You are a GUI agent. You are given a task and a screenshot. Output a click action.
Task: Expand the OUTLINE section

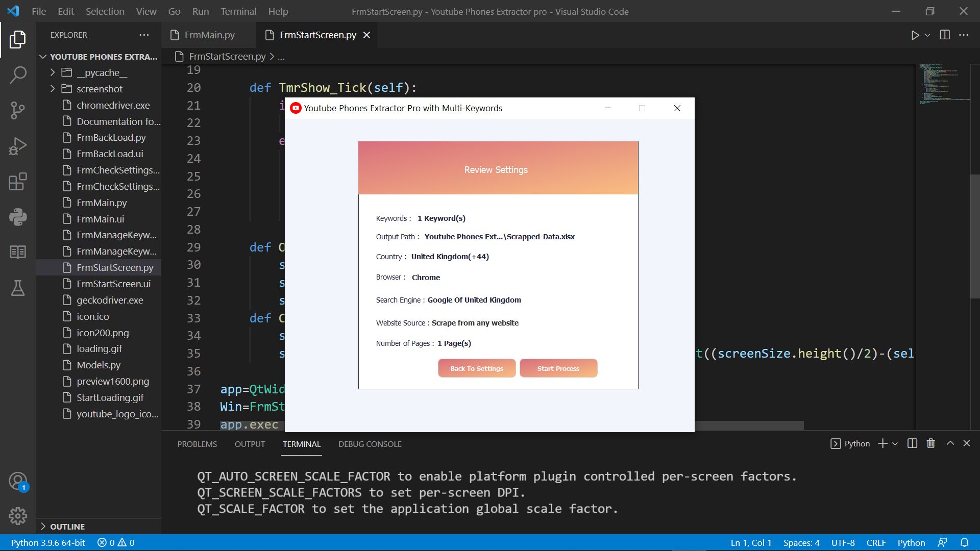99,527
